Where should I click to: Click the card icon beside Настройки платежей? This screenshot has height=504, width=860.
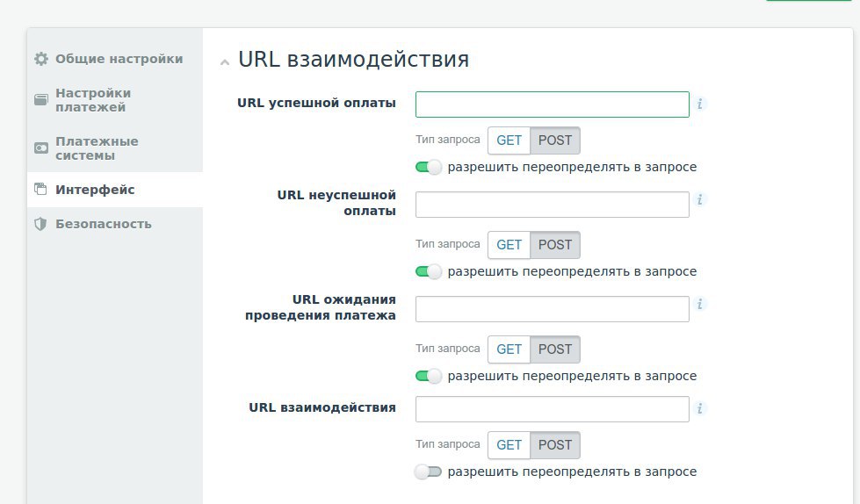click(41, 100)
